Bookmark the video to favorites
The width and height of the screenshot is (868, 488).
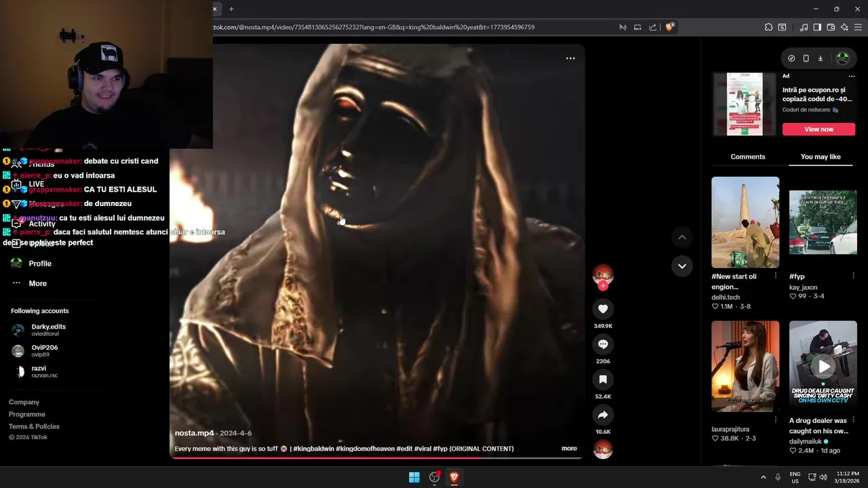tap(603, 380)
